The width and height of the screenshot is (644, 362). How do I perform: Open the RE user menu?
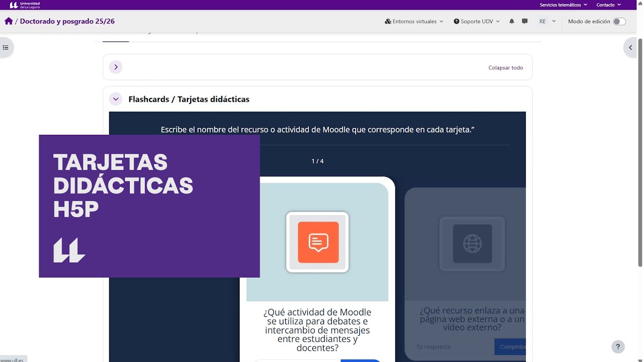[547, 21]
